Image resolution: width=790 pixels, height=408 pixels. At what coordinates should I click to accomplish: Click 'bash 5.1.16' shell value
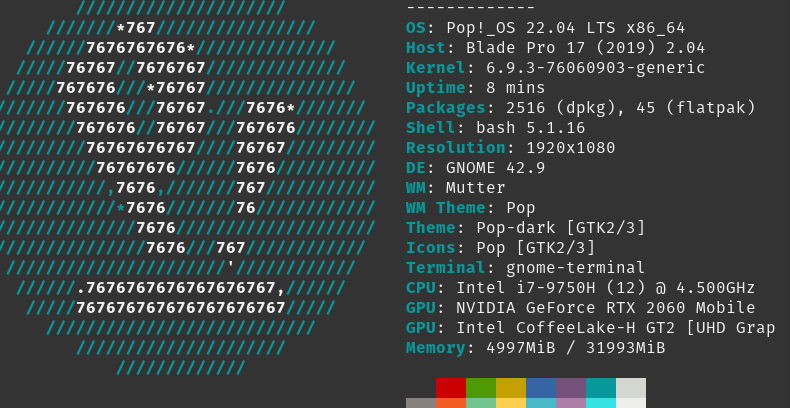tap(531, 127)
